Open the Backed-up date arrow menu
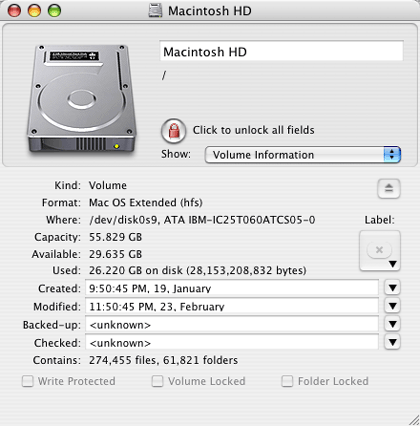 392,324
